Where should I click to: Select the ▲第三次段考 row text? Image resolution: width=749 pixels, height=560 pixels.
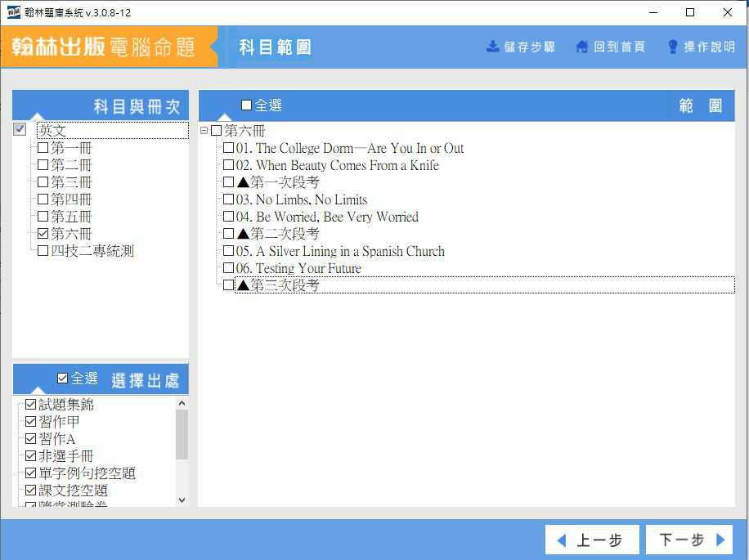pyautogui.click(x=278, y=285)
